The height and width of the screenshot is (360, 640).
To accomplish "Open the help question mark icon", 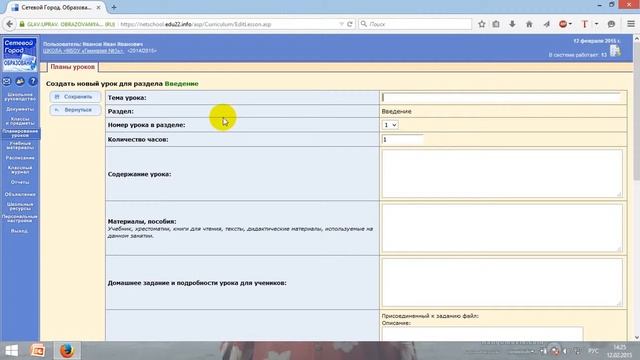I will point(33,82).
